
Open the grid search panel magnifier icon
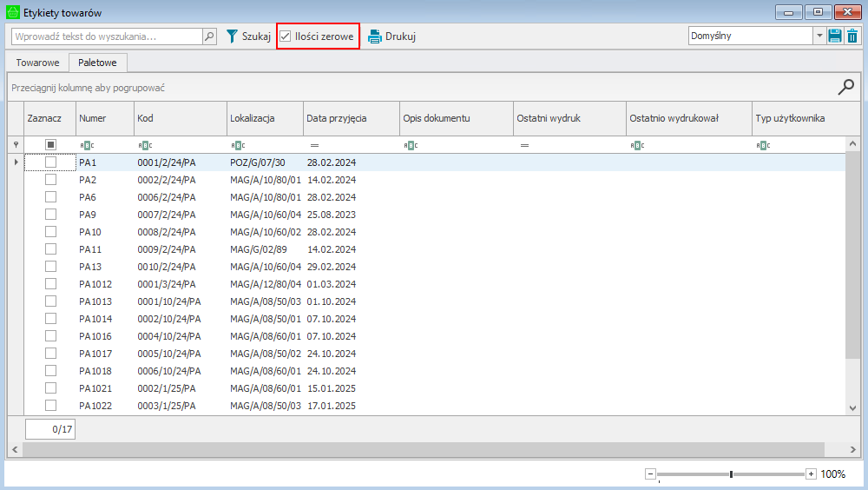tap(845, 87)
